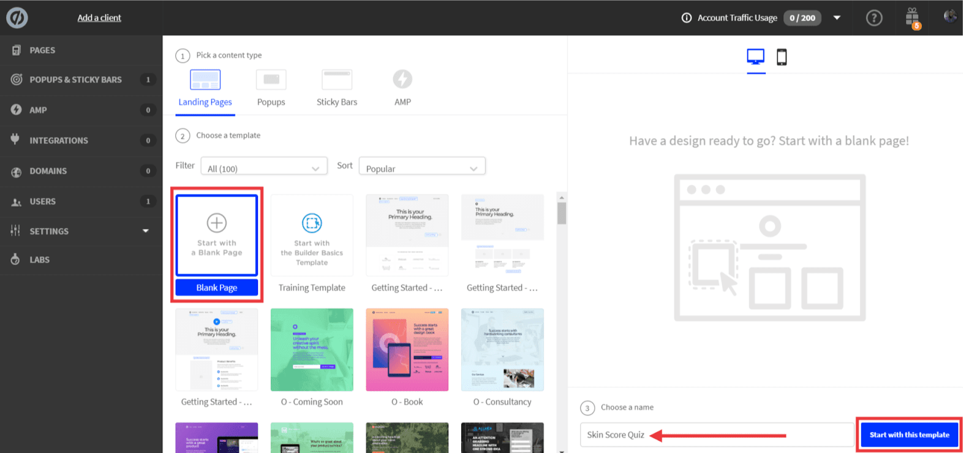Click the Pages sidebar icon
Image resolution: width=980 pixels, height=453 pixels.
pos(17,50)
